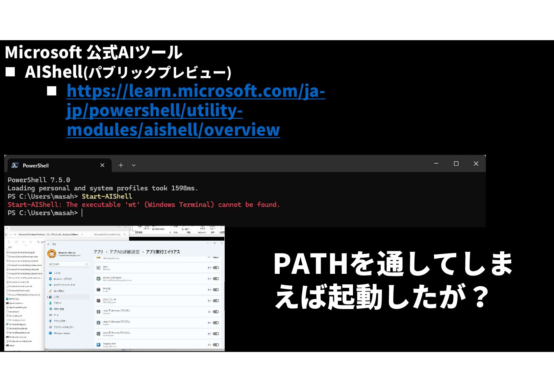Select アプリ in the Settings sidebar
Image resolution: width=554 pixels, height=392 pixels.
(x=68, y=297)
